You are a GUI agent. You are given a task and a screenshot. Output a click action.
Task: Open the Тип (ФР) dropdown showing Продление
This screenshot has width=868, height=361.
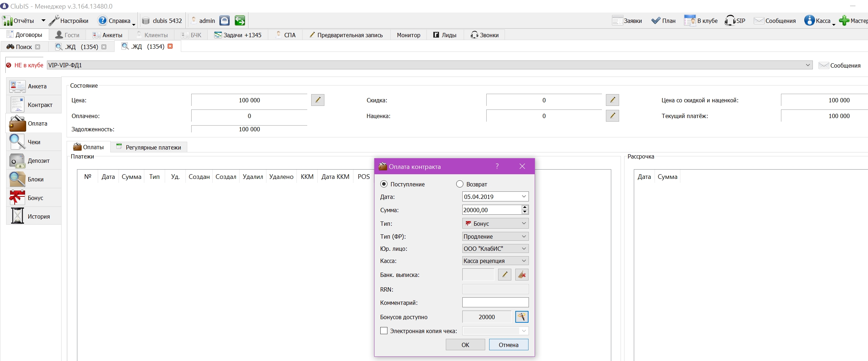pos(495,236)
